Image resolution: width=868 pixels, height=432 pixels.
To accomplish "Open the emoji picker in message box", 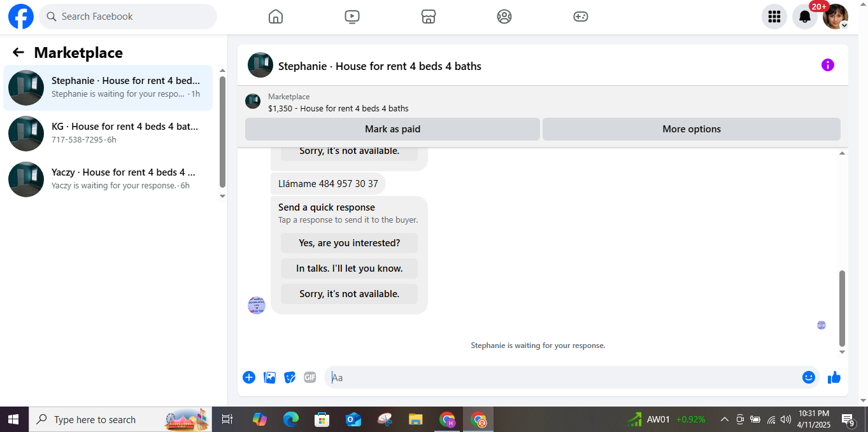I will (809, 377).
